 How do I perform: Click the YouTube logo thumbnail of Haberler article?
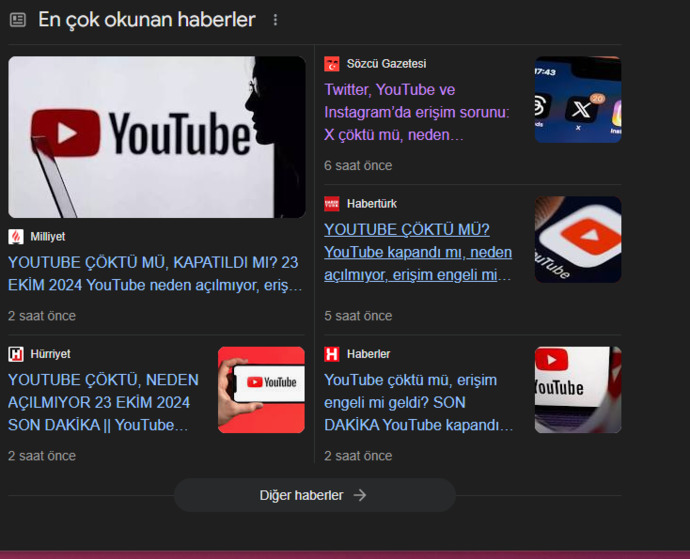pyautogui.click(x=578, y=390)
